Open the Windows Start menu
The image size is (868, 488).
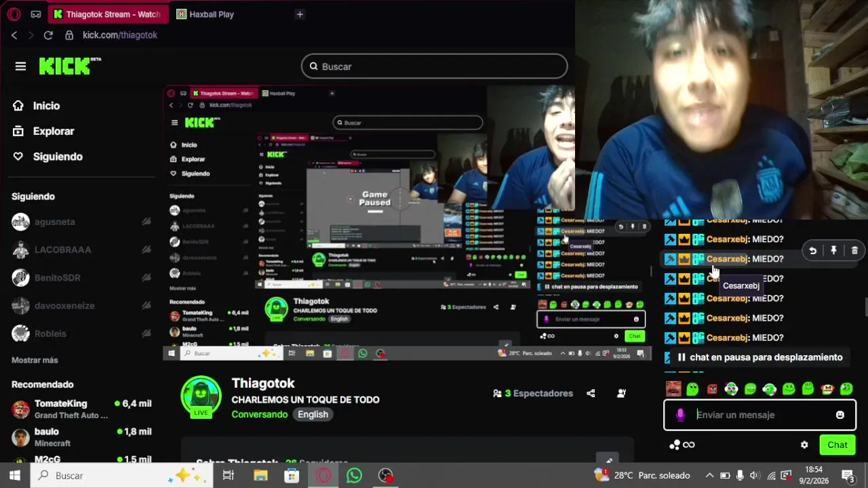(15, 475)
